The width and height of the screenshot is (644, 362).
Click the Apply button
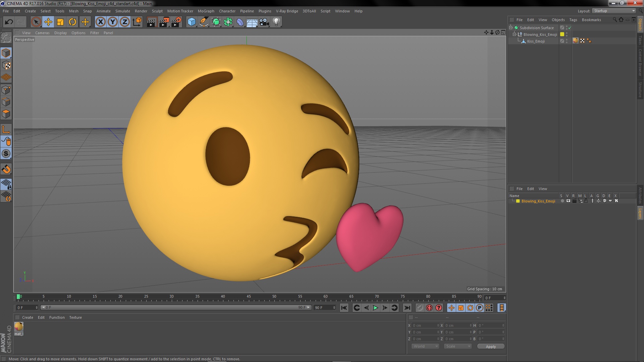(491, 346)
